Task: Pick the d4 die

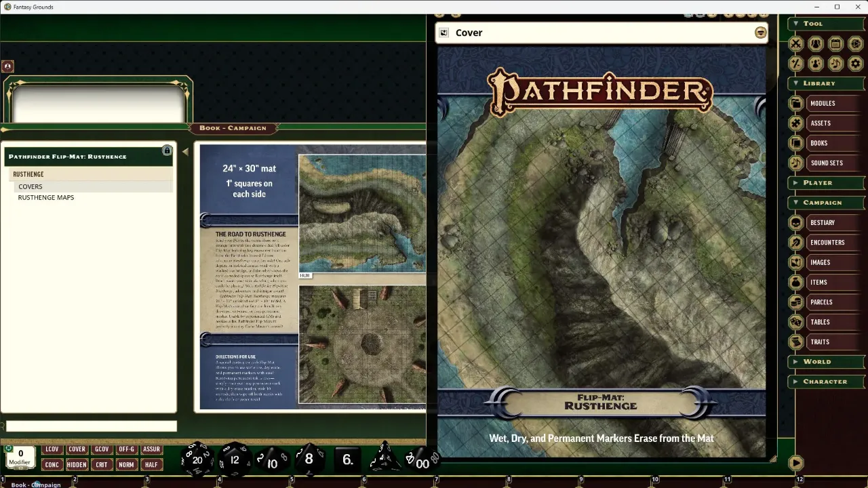Action: pos(384,457)
